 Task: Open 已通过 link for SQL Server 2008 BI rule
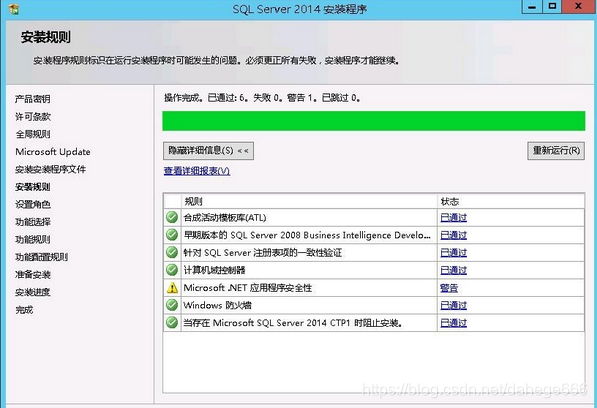coord(453,235)
